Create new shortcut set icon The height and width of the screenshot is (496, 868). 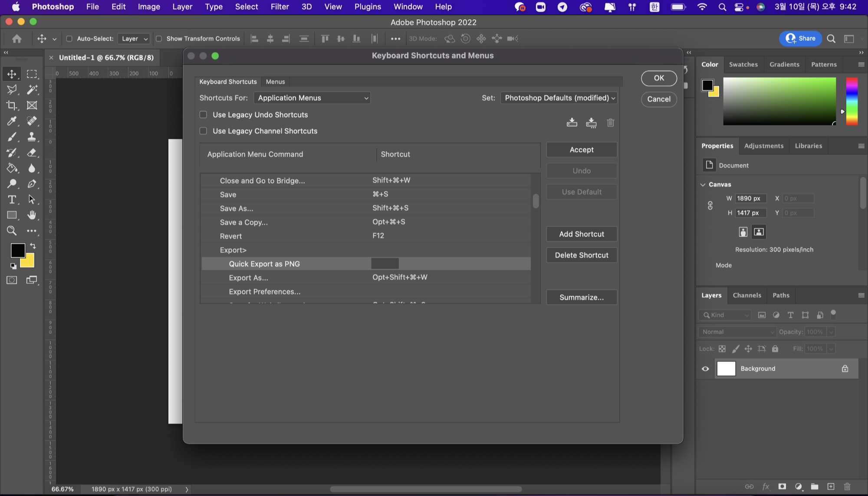coord(591,123)
